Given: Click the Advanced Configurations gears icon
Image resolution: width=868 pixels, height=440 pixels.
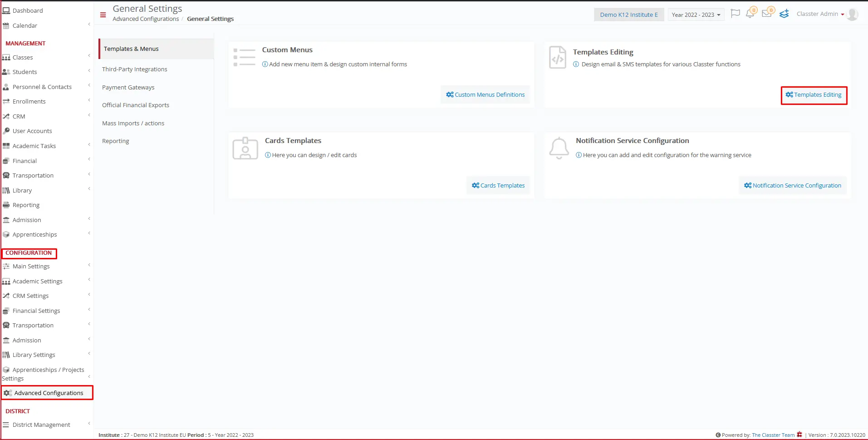Looking at the screenshot, I should click(8, 393).
